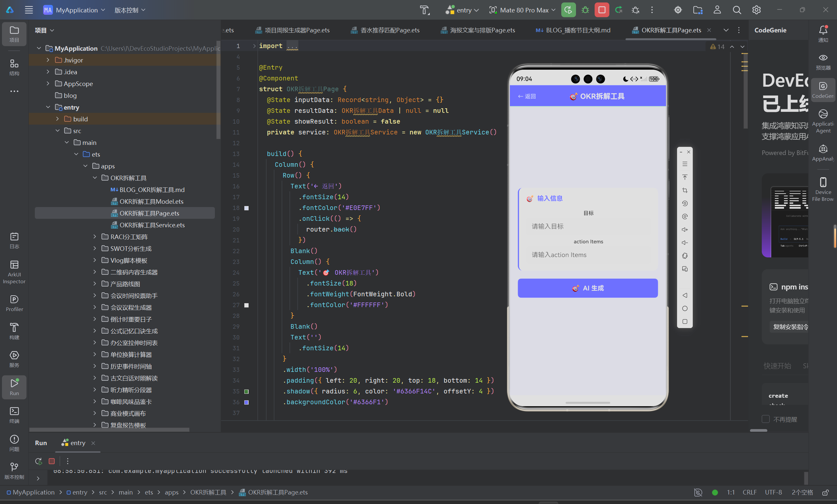The height and width of the screenshot is (504, 837).
Task: Run the entry app with the green run button
Action: [x=568, y=10]
